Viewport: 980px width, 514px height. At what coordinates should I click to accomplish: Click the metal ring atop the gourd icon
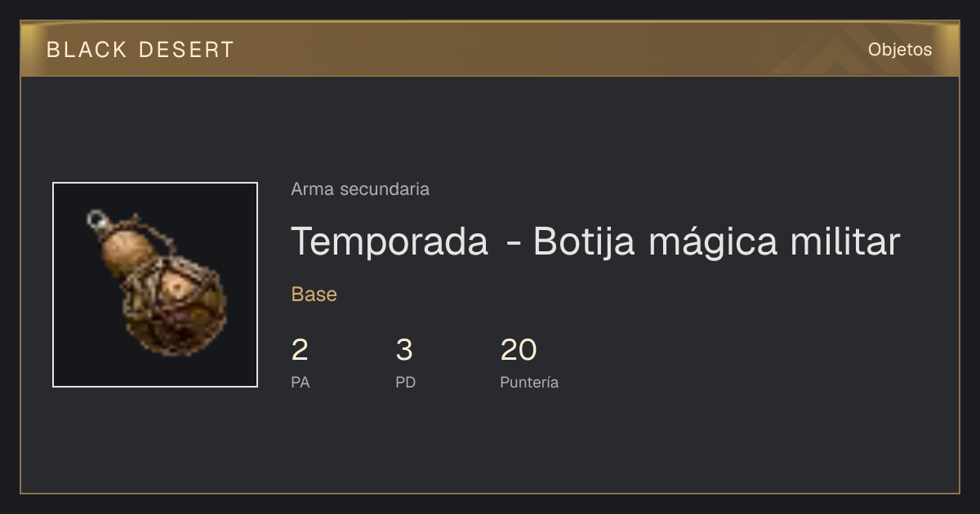pos(97,219)
